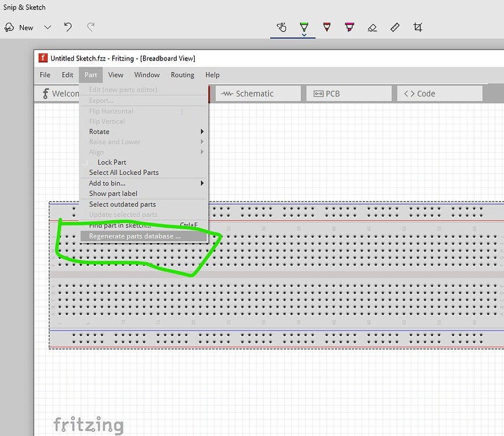Switch to the Code tab

439,94
